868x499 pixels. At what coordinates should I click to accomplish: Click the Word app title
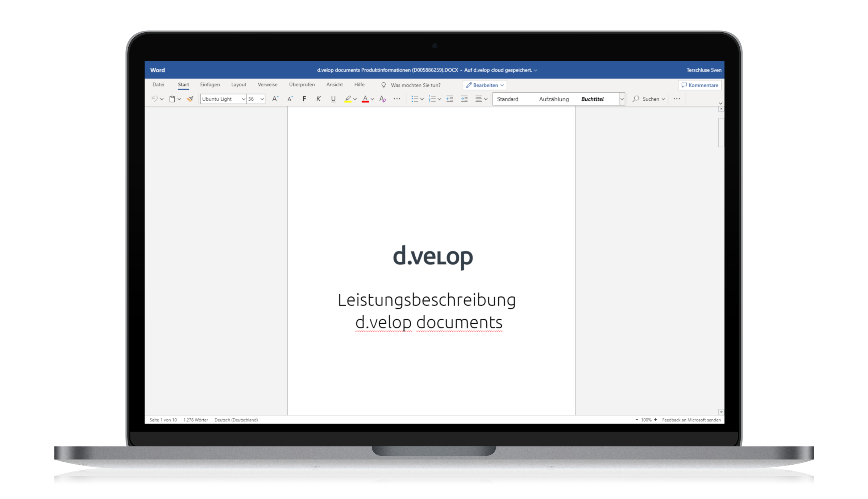(x=157, y=70)
